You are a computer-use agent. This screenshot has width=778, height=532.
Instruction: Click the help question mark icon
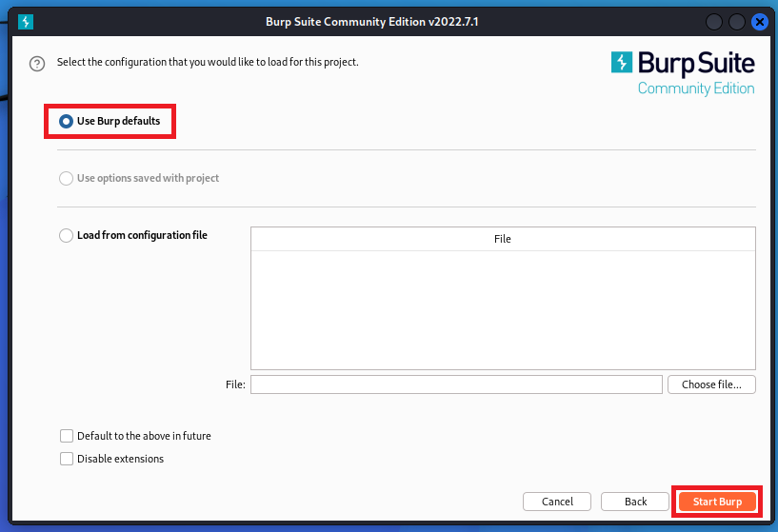click(37, 64)
